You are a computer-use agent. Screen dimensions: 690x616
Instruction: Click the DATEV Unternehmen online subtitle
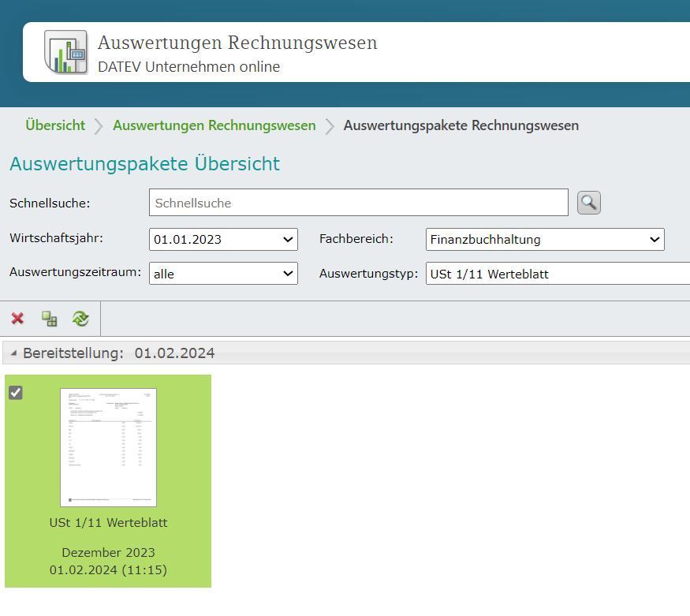click(x=188, y=67)
